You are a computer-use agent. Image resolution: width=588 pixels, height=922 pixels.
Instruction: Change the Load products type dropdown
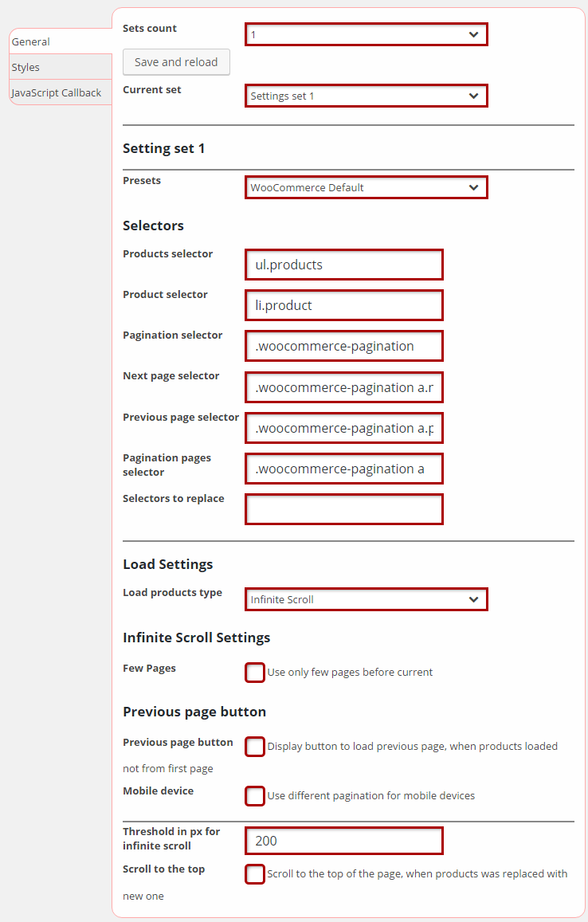(x=366, y=599)
